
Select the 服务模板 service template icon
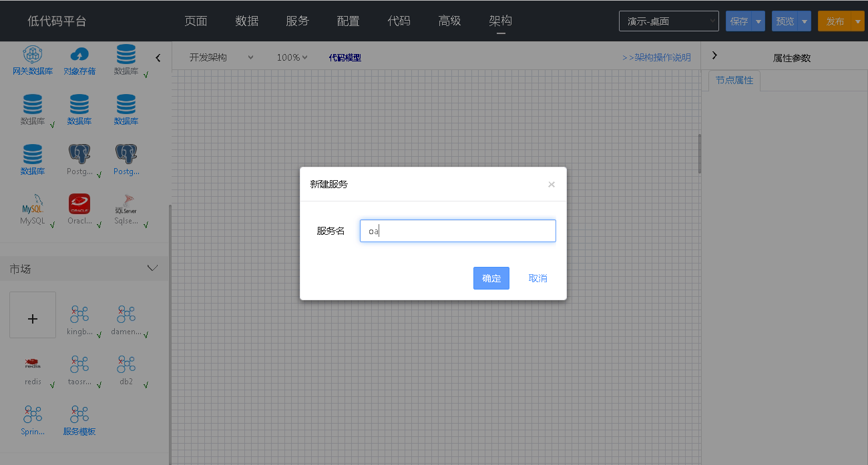(79, 414)
